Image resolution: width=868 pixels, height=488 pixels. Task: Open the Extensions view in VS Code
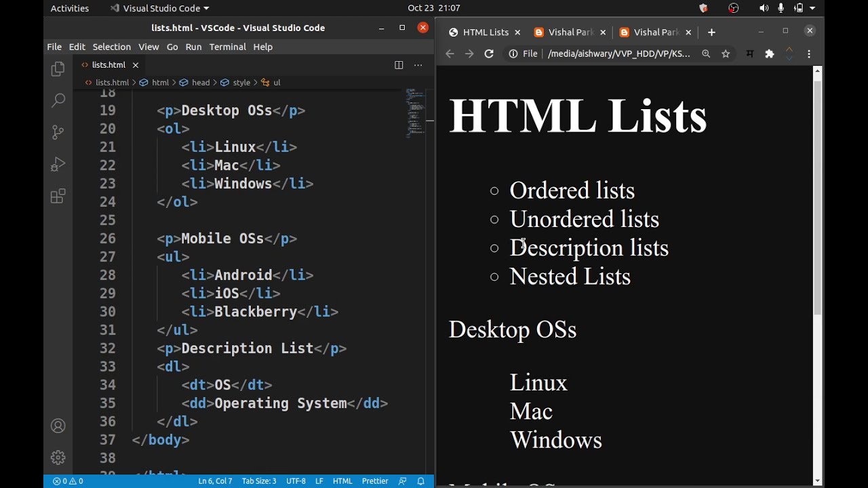58,197
